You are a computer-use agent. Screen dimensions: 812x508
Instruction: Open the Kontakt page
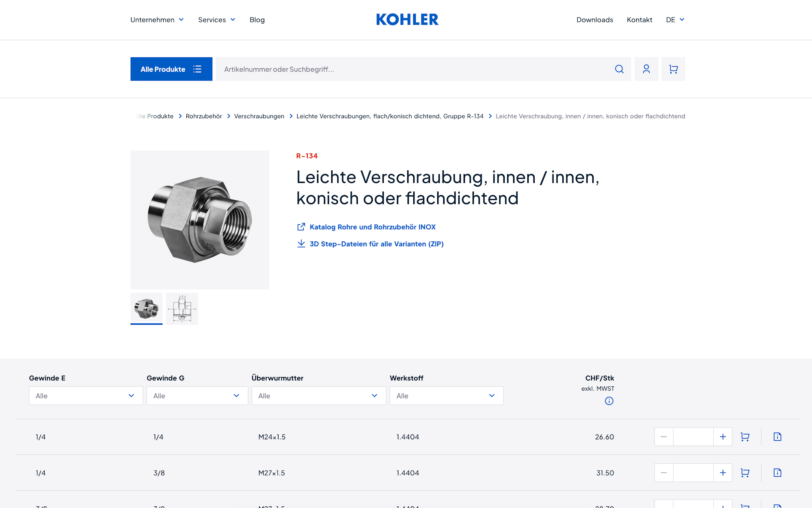point(639,20)
